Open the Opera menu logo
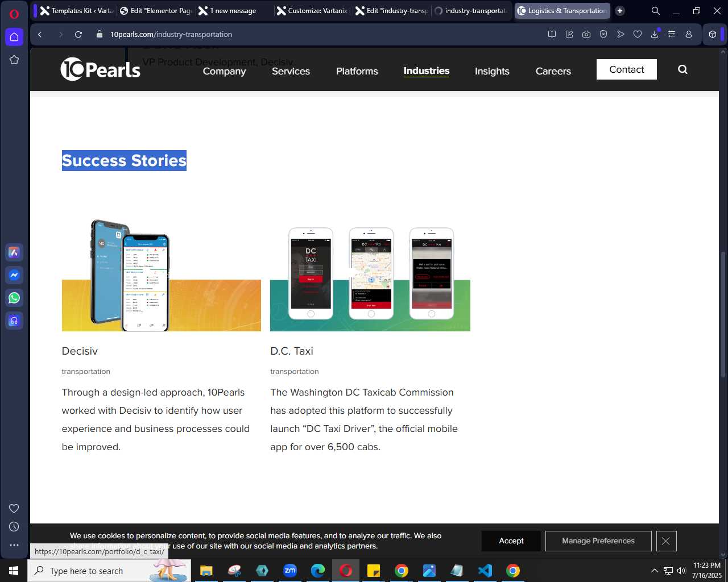 14,14
